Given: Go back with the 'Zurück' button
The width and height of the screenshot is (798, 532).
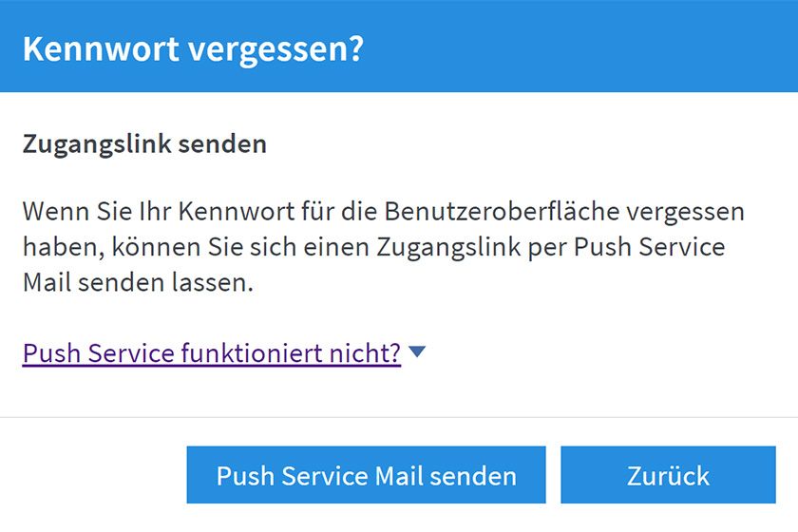Looking at the screenshot, I should click(668, 475).
